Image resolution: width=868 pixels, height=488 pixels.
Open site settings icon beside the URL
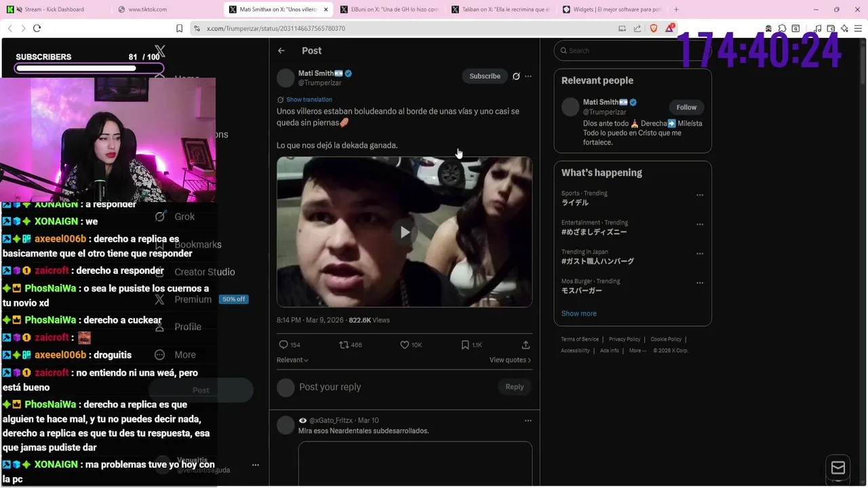197,28
